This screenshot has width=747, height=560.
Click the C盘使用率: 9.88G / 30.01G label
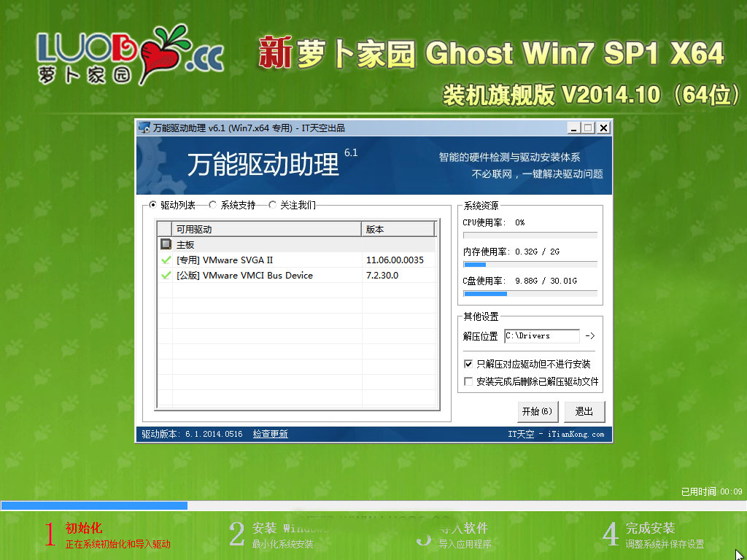pos(519,281)
